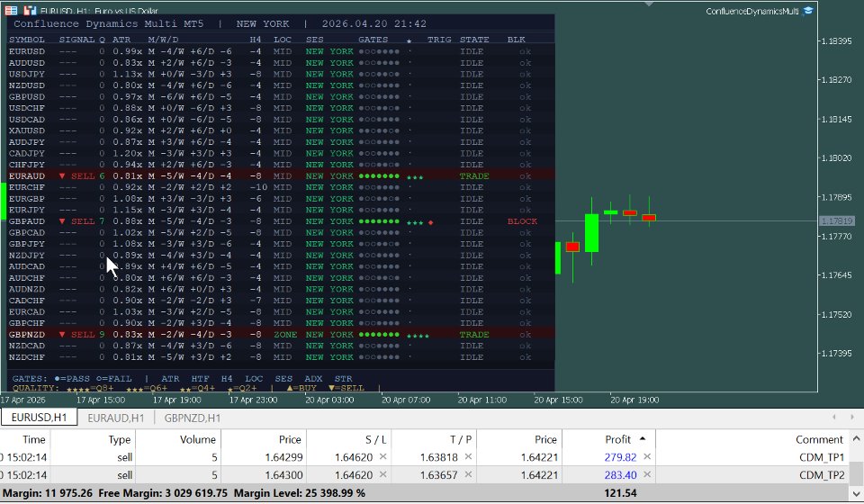Switch to the GBPNZD,H1 chart tab
This screenshot has height=504, width=864.
(193, 418)
